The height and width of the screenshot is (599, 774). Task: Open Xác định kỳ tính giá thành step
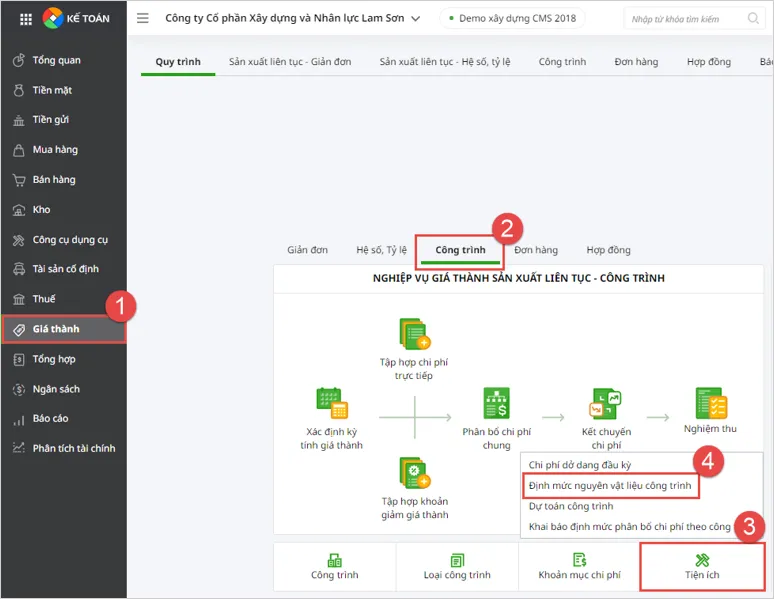point(332,402)
